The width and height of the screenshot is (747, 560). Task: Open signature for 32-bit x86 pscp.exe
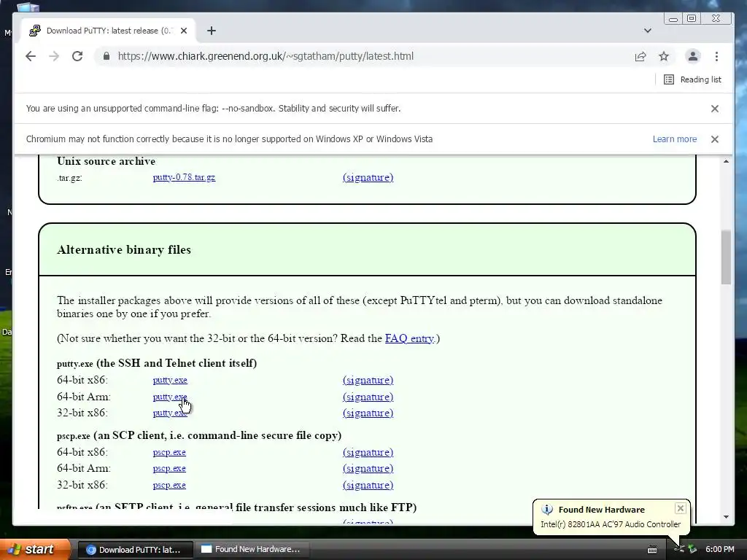click(368, 485)
